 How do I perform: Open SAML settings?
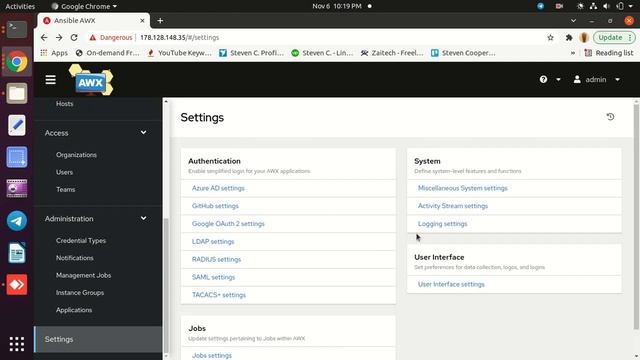(x=213, y=277)
